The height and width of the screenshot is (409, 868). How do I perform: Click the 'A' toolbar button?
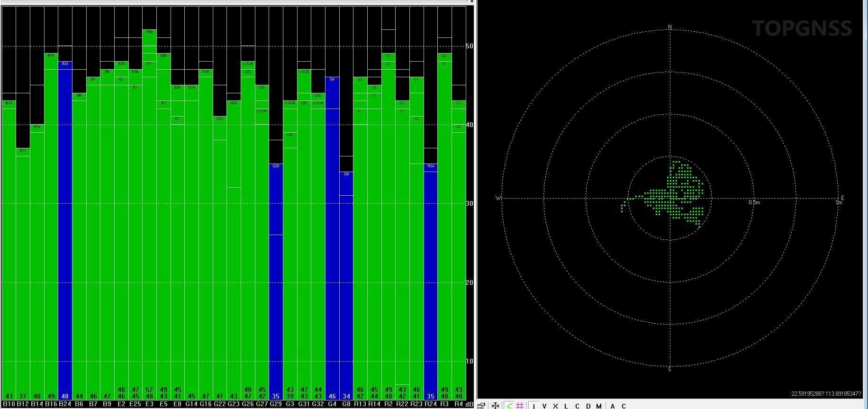click(613, 406)
